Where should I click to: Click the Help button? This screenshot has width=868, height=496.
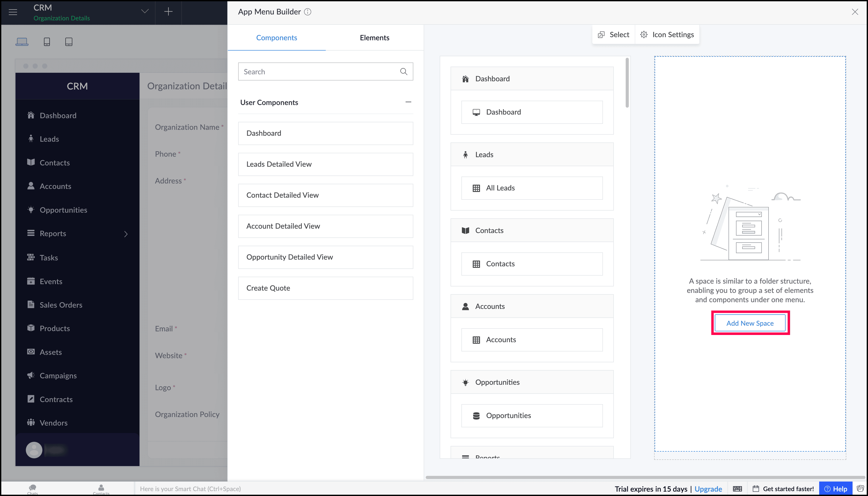[835, 489]
